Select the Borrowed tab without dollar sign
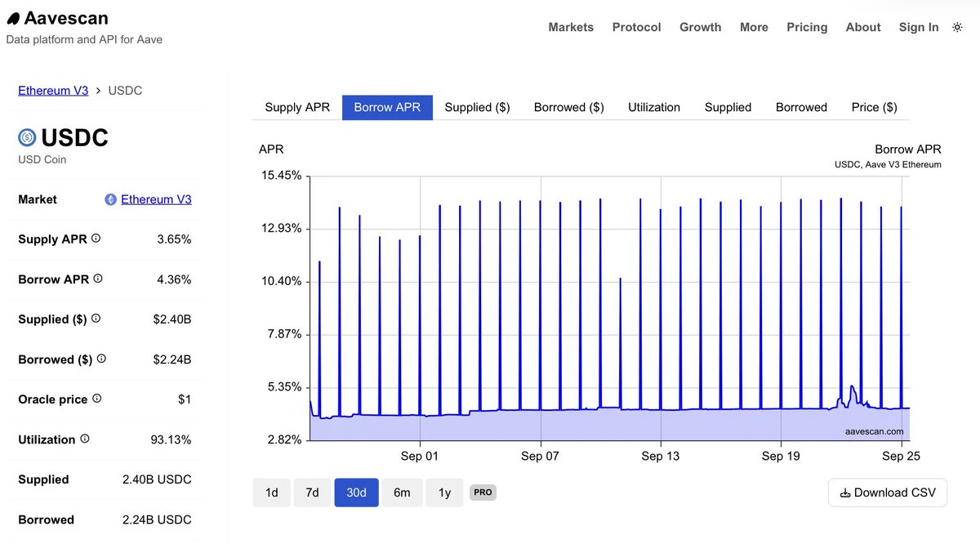980x544 pixels. pyautogui.click(x=801, y=107)
